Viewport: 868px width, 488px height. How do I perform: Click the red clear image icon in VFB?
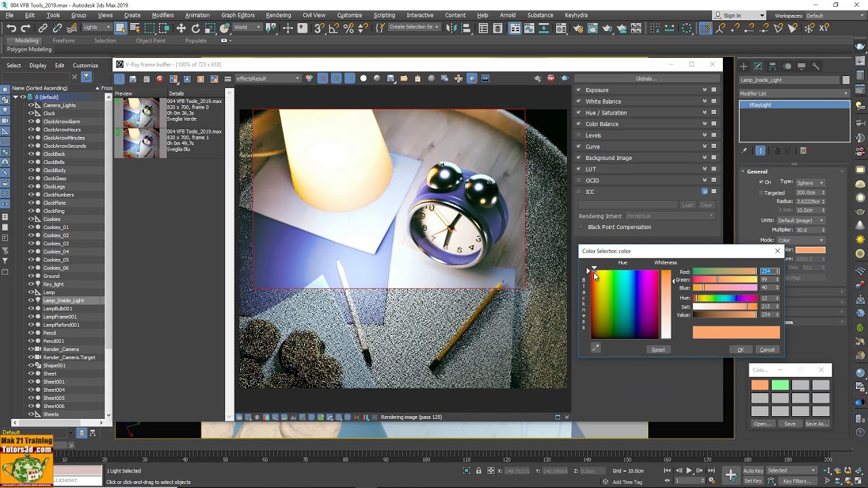click(x=160, y=79)
